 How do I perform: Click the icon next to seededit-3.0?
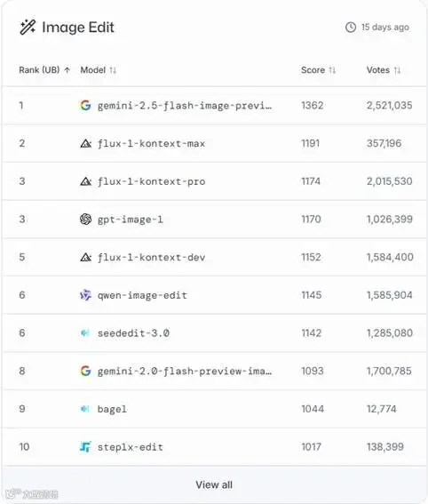pos(85,333)
